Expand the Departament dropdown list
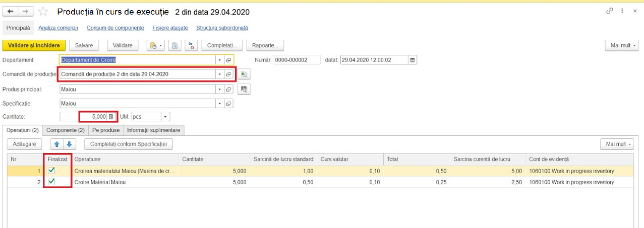This screenshot has width=644, height=228. [219, 60]
